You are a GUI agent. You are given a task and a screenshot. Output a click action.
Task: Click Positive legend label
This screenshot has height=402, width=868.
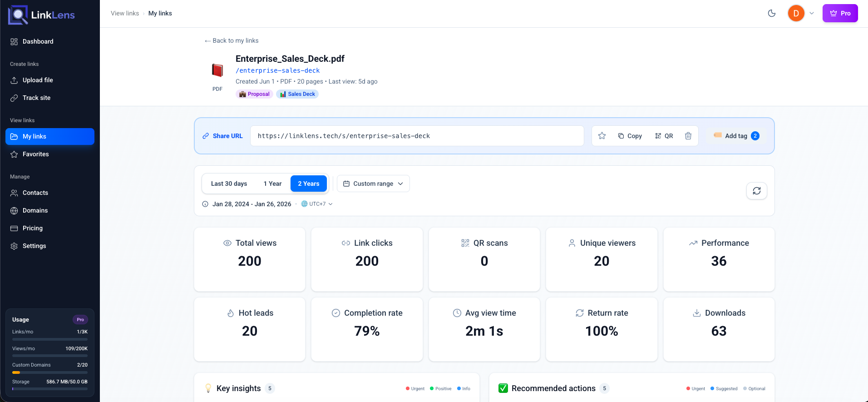click(440, 389)
